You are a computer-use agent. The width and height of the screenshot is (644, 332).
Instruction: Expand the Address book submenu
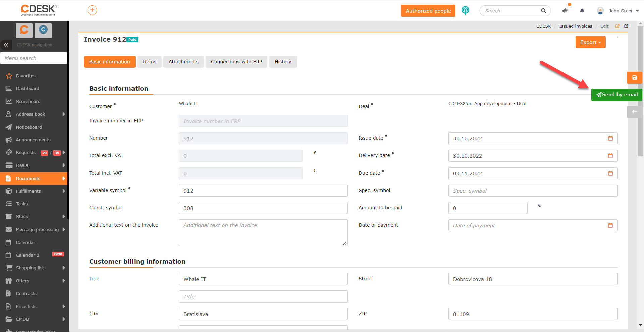coord(64,114)
